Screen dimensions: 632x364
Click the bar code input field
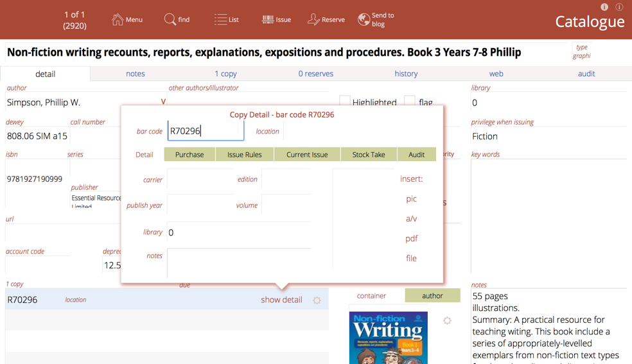pyautogui.click(x=206, y=131)
